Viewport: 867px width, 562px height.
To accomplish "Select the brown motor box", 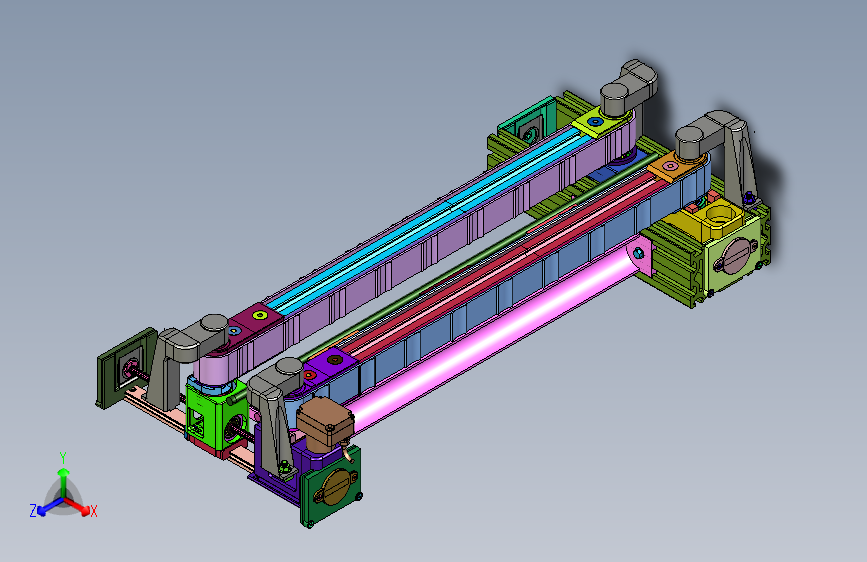I will coord(325,422).
